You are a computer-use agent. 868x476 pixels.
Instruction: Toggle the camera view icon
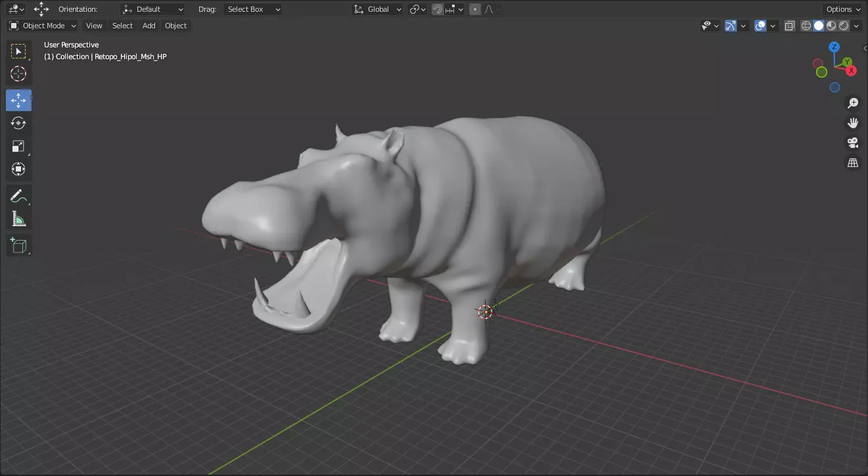pos(853,143)
